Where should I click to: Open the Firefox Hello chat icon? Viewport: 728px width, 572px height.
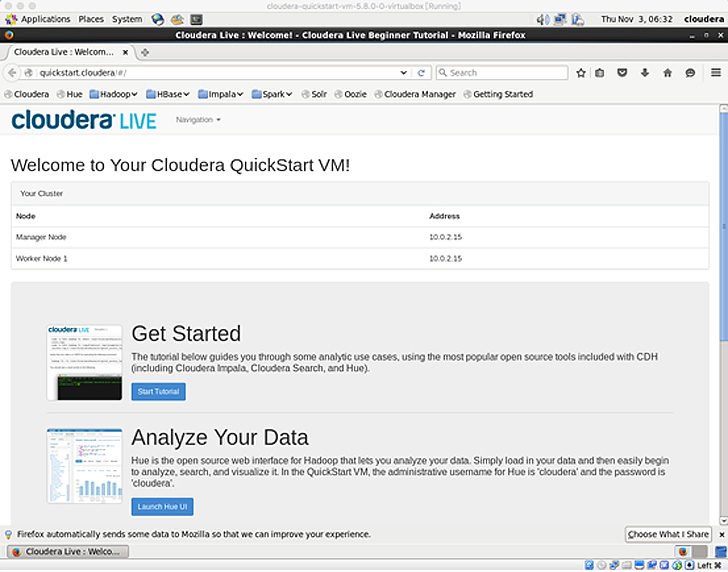coord(690,73)
